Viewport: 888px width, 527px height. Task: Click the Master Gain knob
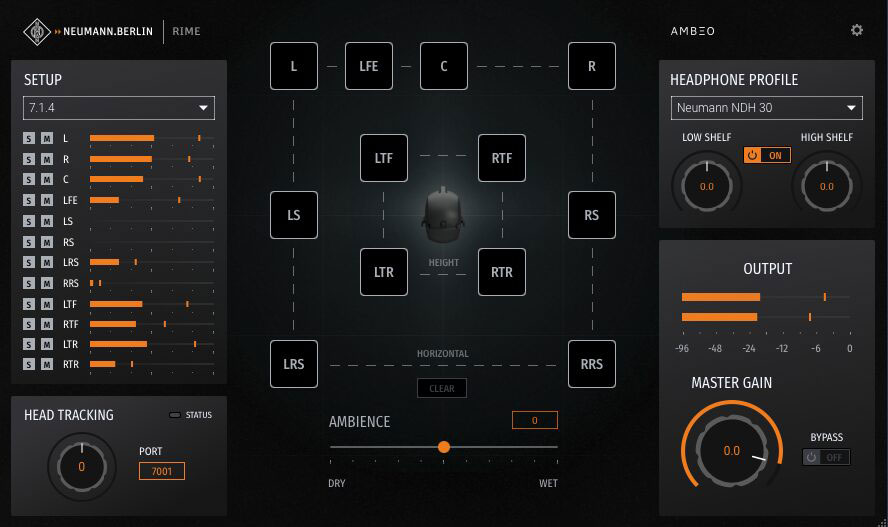click(x=732, y=451)
